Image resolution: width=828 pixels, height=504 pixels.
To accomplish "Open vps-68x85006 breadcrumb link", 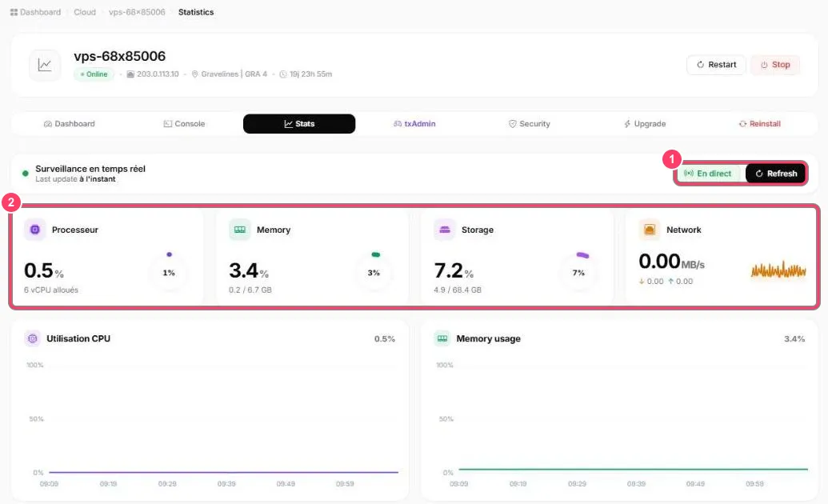I will [x=137, y=12].
